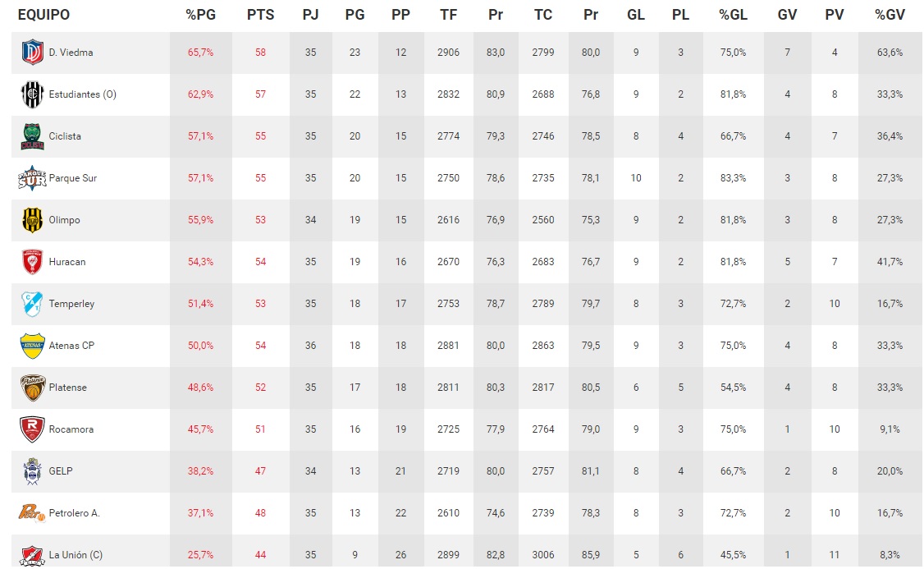Click the D. Viedma team logo
Image resolution: width=924 pixels, height=569 pixels.
(32, 53)
